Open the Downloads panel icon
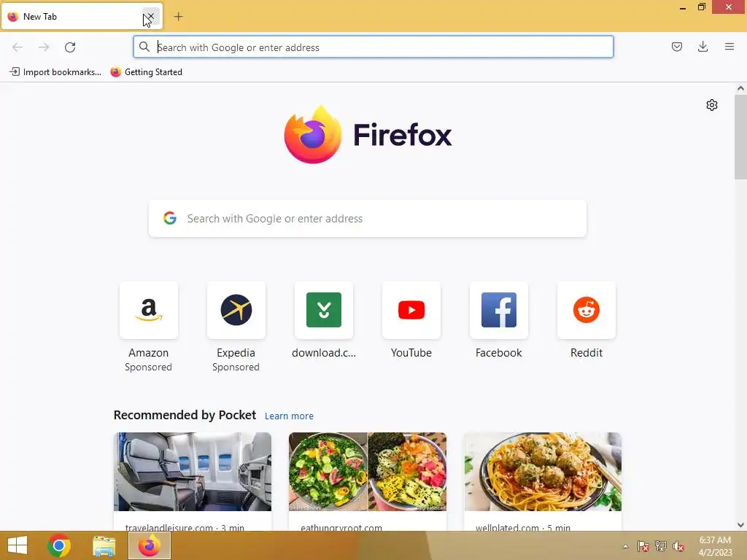 pos(703,47)
